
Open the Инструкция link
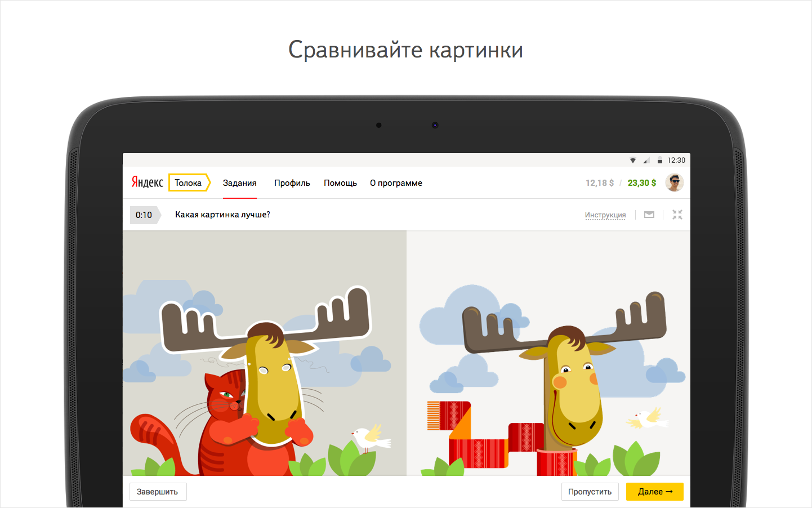coord(605,215)
